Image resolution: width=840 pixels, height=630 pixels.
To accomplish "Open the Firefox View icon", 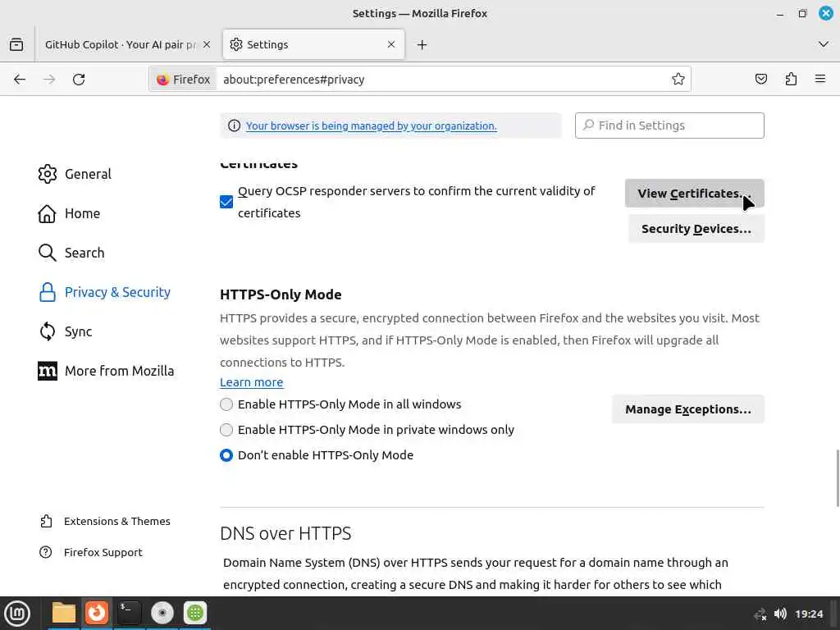I will point(16,44).
